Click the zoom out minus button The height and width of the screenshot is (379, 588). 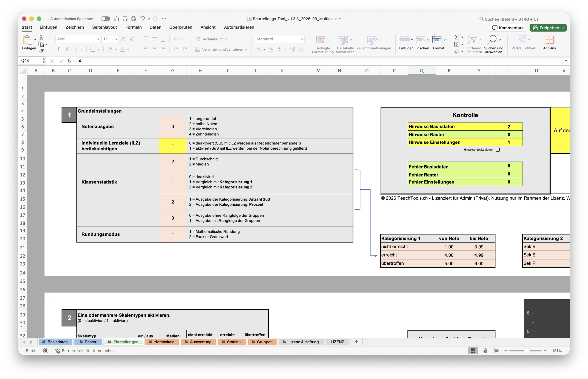(x=506, y=351)
